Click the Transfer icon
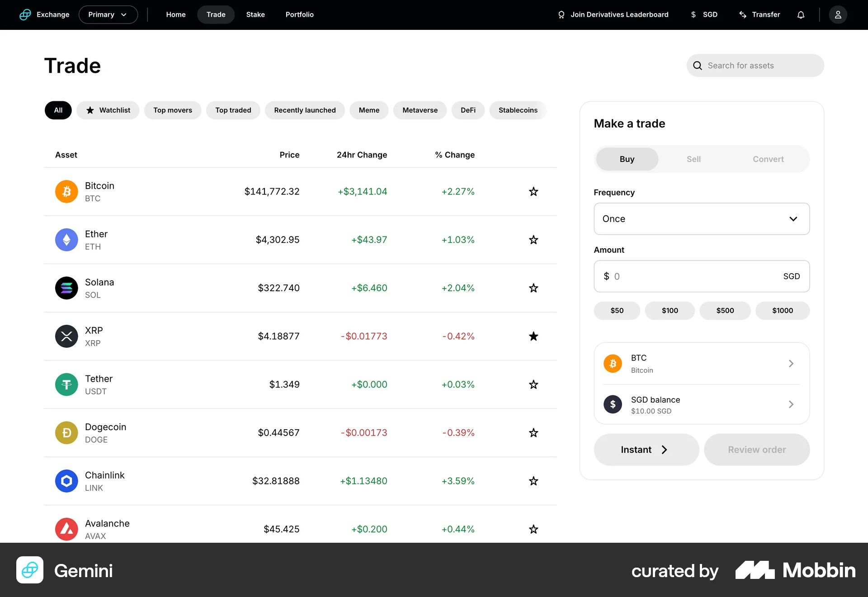This screenshot has width=868, height=597. tap(742, 14)
